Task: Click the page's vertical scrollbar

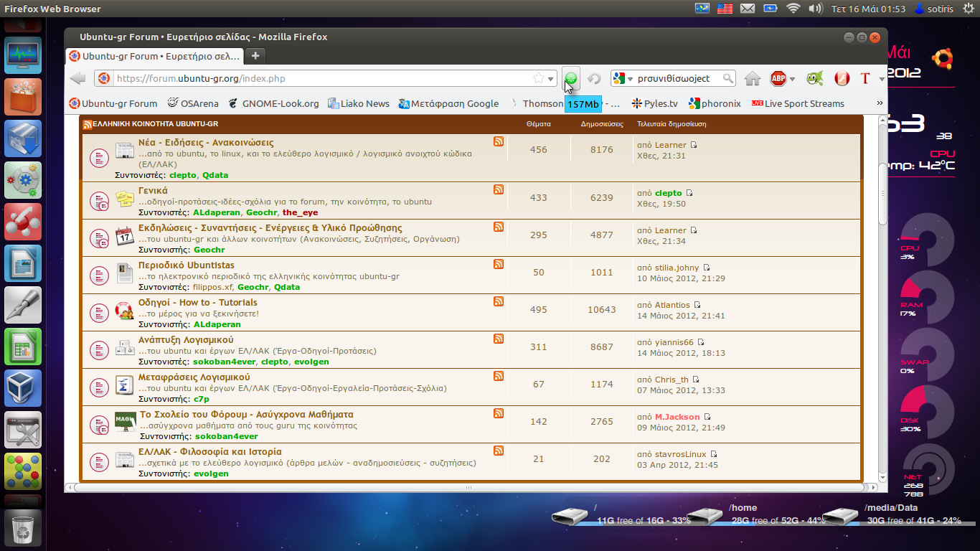Action: coord(882,194)
